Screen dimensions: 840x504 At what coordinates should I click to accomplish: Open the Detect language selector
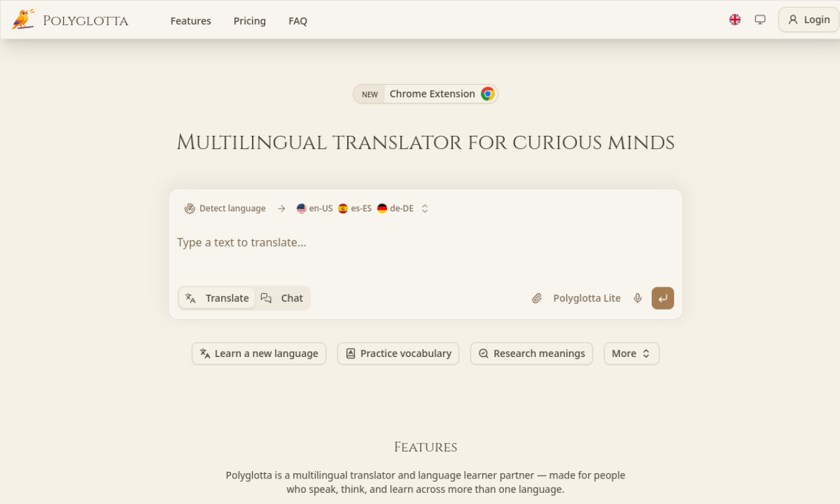pyautogui.click(x=225, y=208)
